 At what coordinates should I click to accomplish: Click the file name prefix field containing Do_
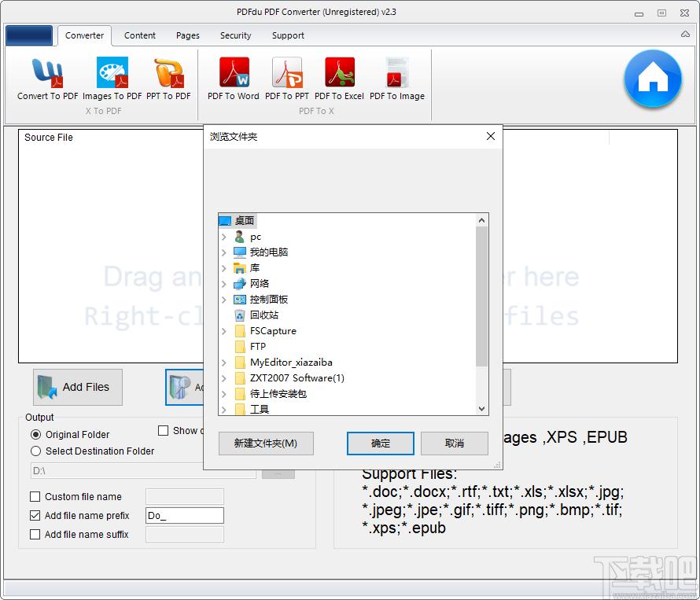[x=185, y=515]
